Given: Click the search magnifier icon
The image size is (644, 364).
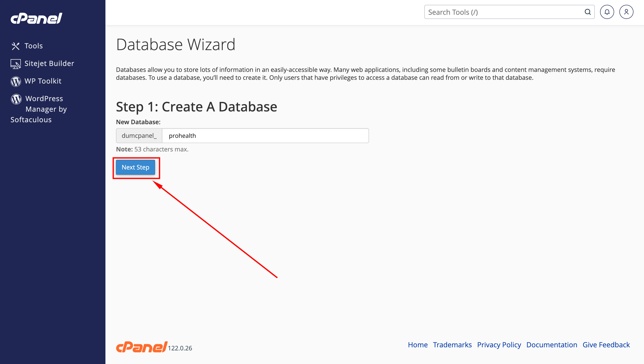Looking at the screenshot, I should 588,12.
